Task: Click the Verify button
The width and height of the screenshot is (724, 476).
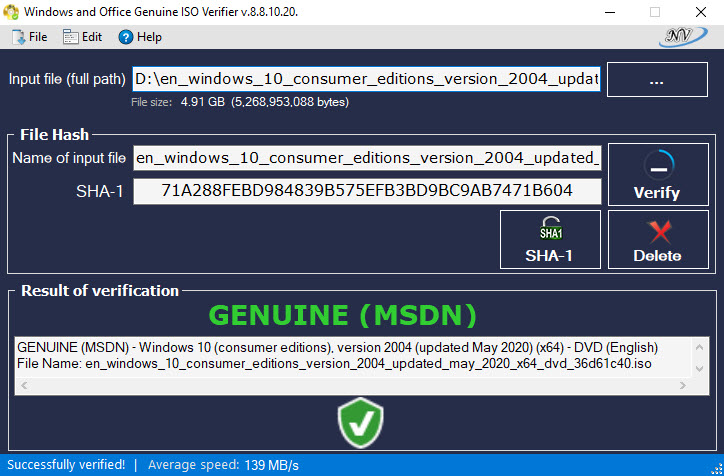Action: coord(658,174)
